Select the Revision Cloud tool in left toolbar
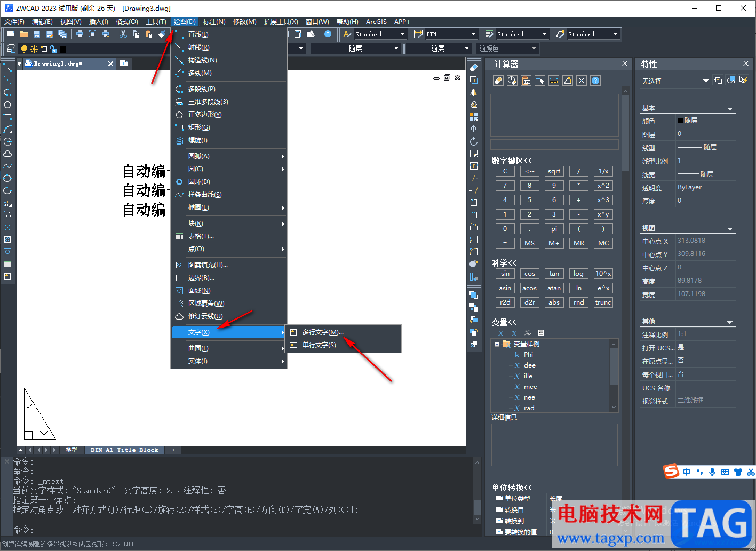 pos(7,154)
